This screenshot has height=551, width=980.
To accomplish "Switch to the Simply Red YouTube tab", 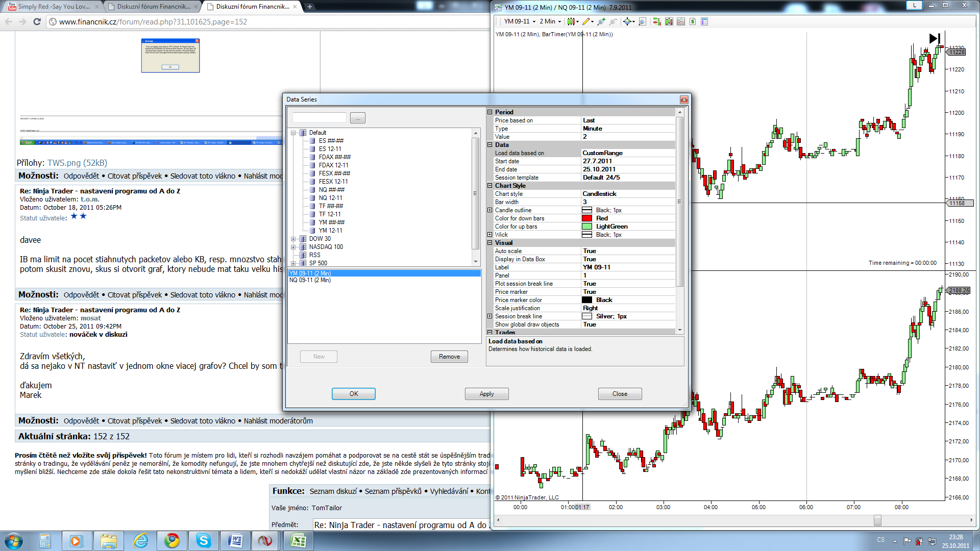I will (54, 7).
